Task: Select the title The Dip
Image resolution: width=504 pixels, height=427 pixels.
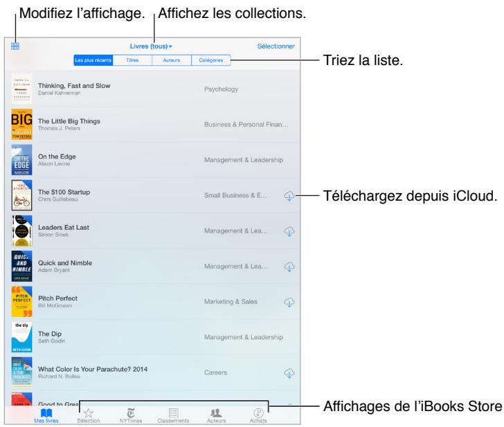Action: [x=50, y=334]
